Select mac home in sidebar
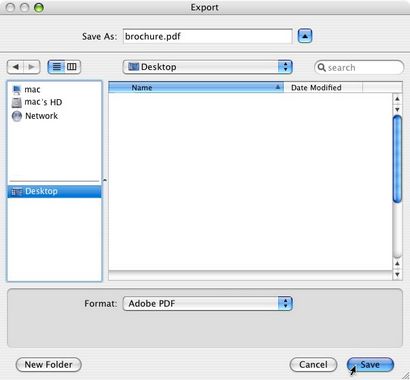The width and height of the screenshot is (410, 380). 54,89
